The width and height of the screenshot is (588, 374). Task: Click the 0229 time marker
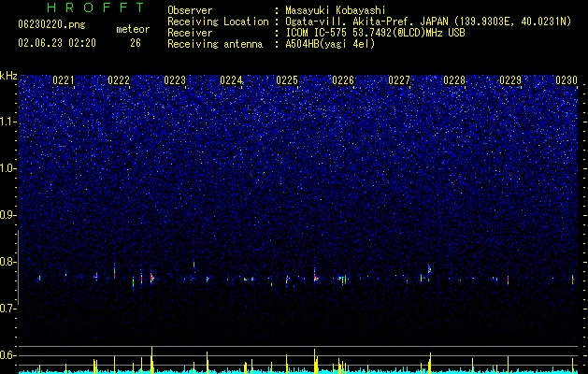pos(510,80)
